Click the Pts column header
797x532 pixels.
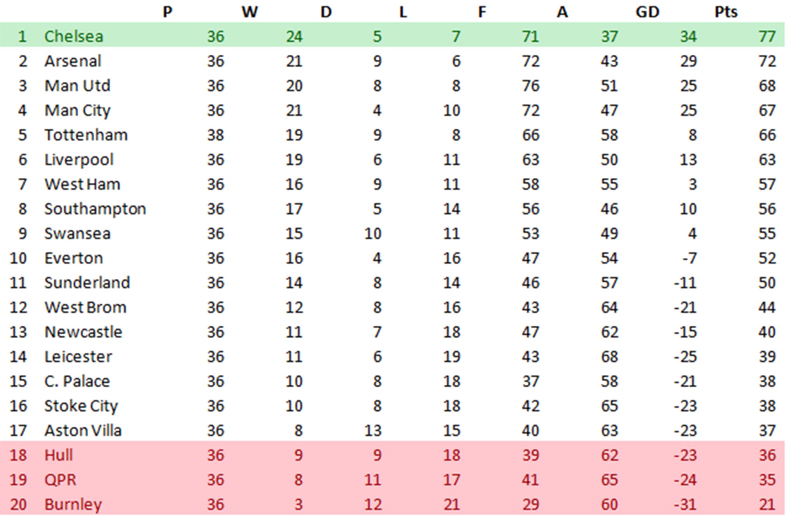(x=726, y=12)
